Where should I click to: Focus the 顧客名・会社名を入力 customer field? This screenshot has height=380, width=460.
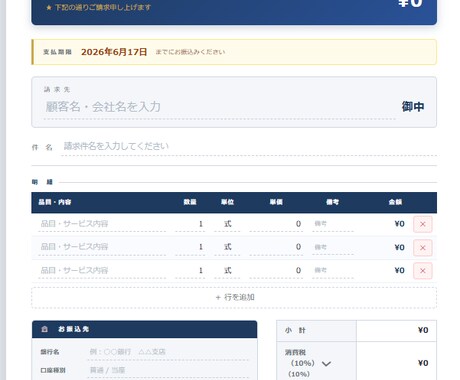click(219, 107)
